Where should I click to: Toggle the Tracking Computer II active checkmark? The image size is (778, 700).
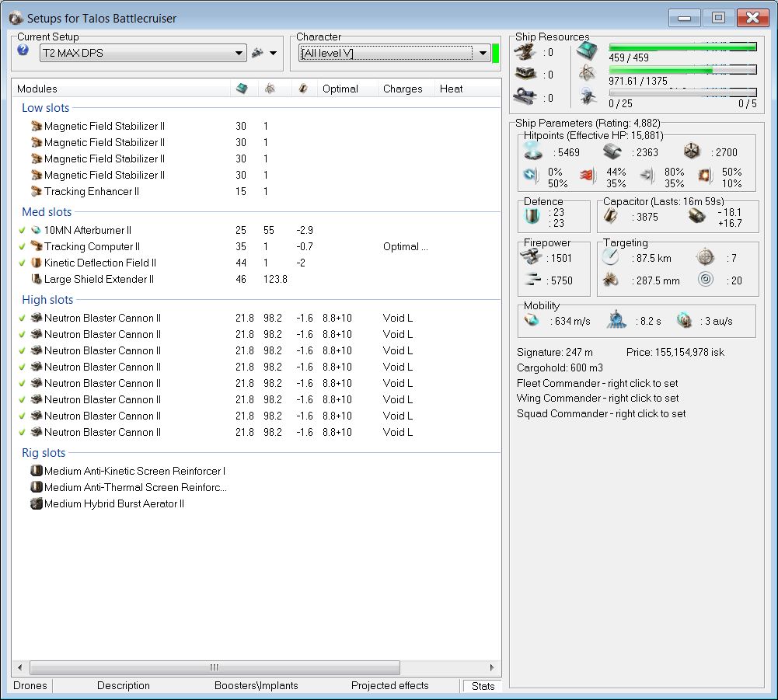[x=22, y=246]
